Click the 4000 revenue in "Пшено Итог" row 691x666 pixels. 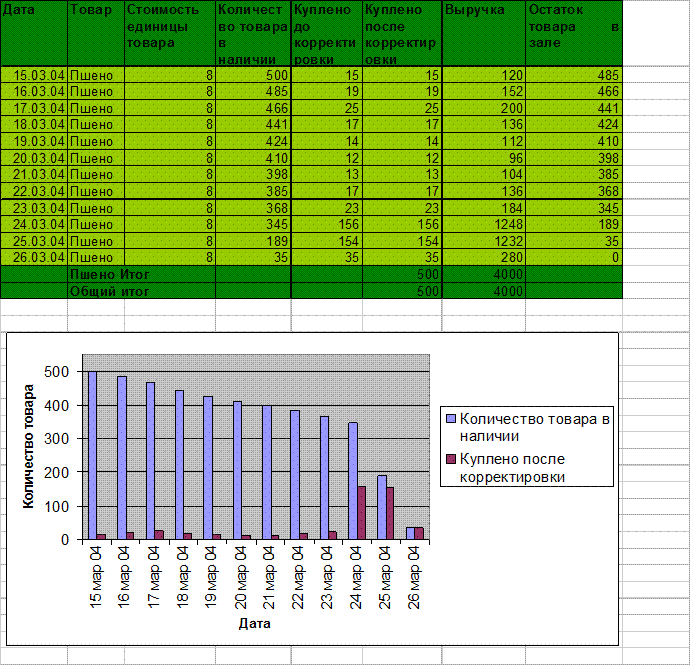click(x=484, y=275)
